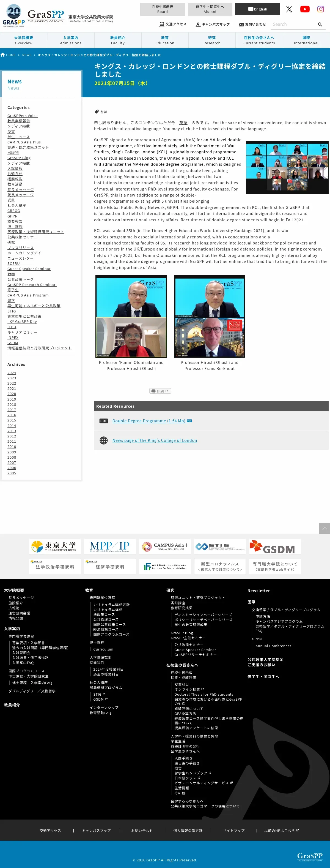The width and height of the screenshot is (330, 868).
Task: Open News page of the King's College link
Action: pyautogui.click(x=155, y=440)
